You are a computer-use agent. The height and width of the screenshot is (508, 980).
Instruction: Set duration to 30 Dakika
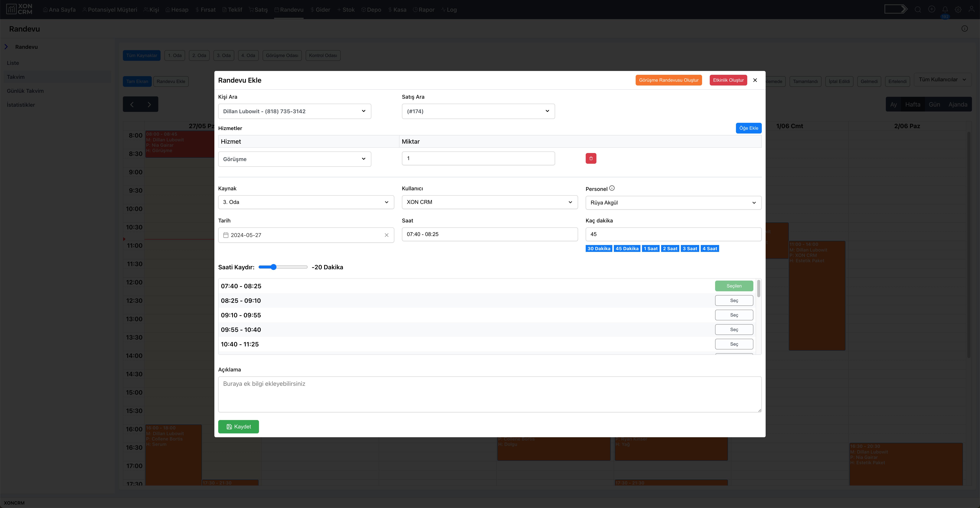598,249
